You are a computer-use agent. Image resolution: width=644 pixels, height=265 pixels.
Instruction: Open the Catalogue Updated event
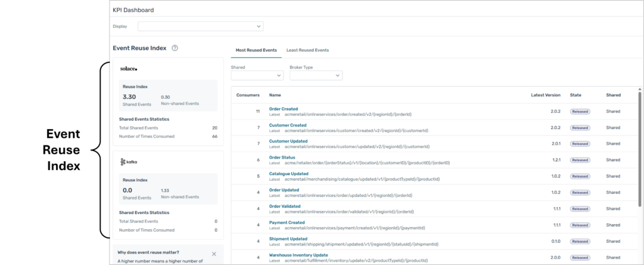pyautogui.click(x=289, y=173)
